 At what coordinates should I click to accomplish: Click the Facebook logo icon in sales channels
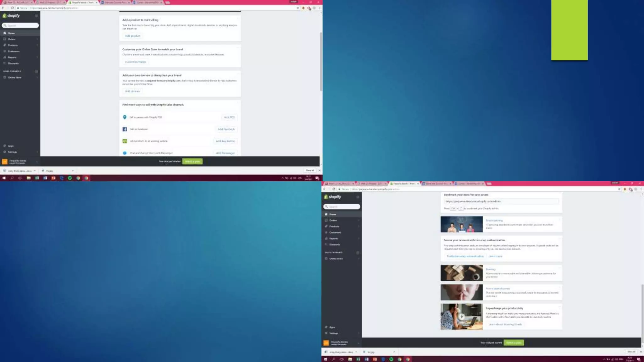coord(125,129)
